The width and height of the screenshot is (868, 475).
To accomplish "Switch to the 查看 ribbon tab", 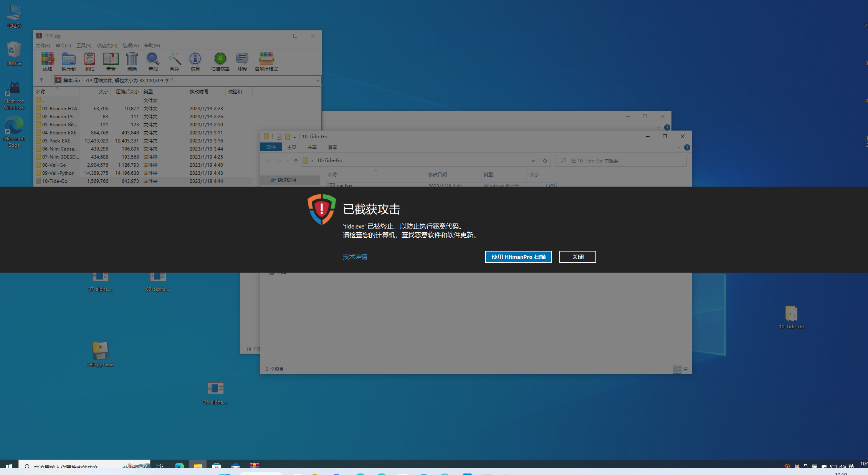I will 332,147.
